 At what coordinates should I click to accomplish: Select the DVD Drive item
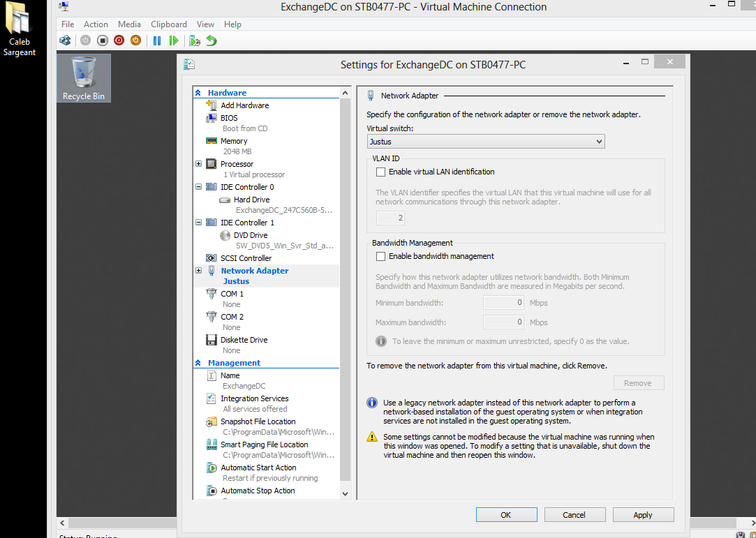[x=251, y=235]
